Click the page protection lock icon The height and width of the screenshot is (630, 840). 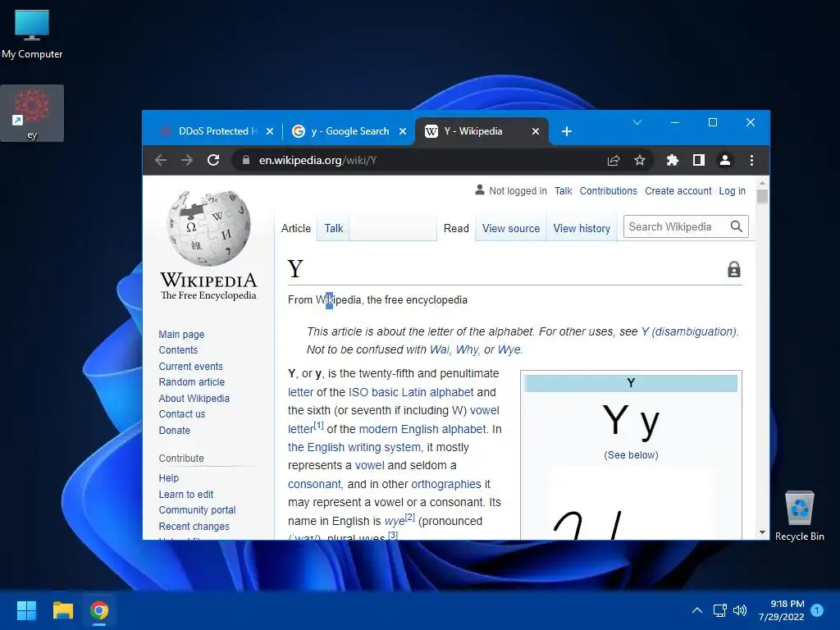tap(734, 269)
